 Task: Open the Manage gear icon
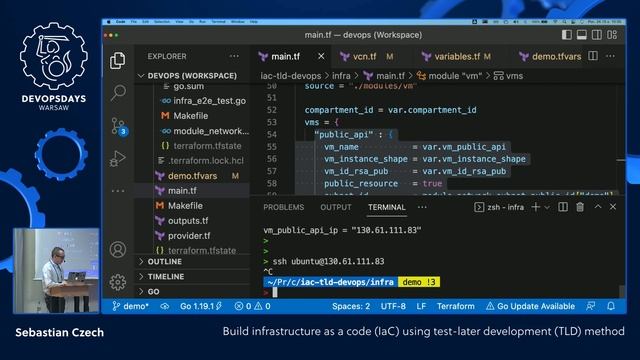118,282
